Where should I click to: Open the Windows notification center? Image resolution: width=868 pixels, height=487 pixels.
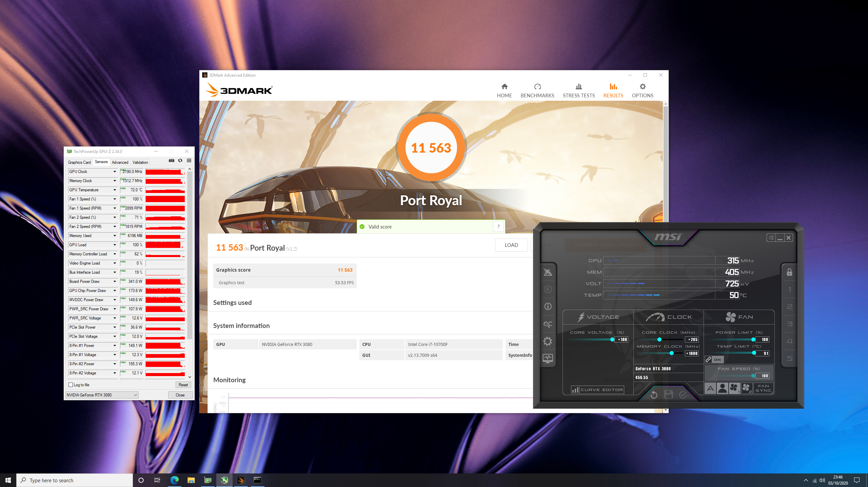857,480
